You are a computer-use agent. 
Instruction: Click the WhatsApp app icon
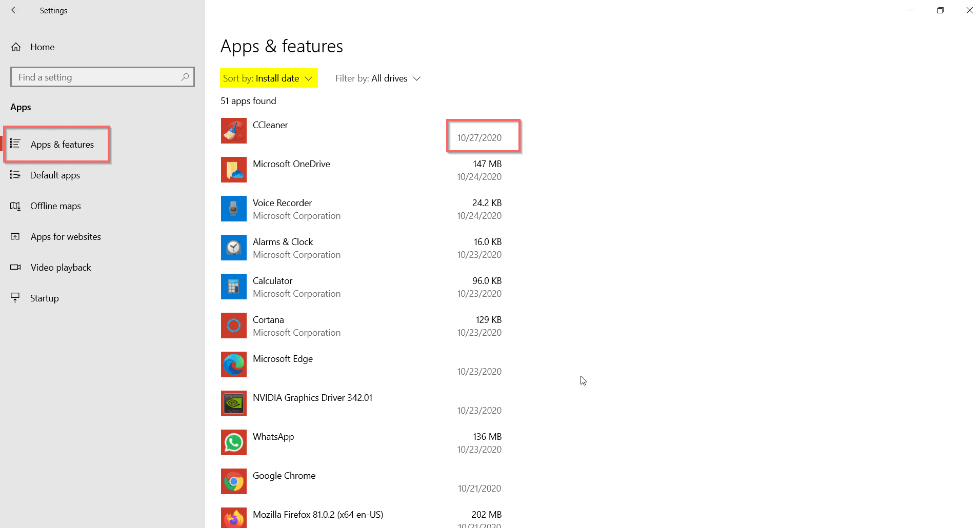(234, 442)
